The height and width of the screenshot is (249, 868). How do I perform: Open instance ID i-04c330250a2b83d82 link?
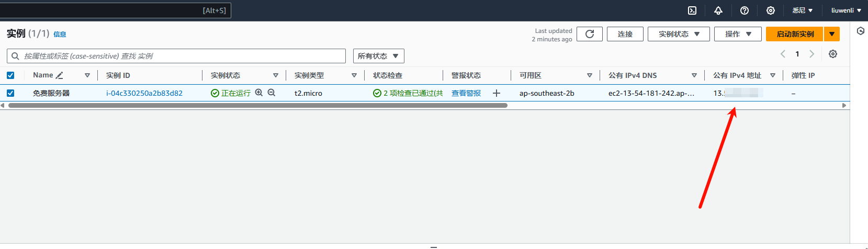pos(144,93)
